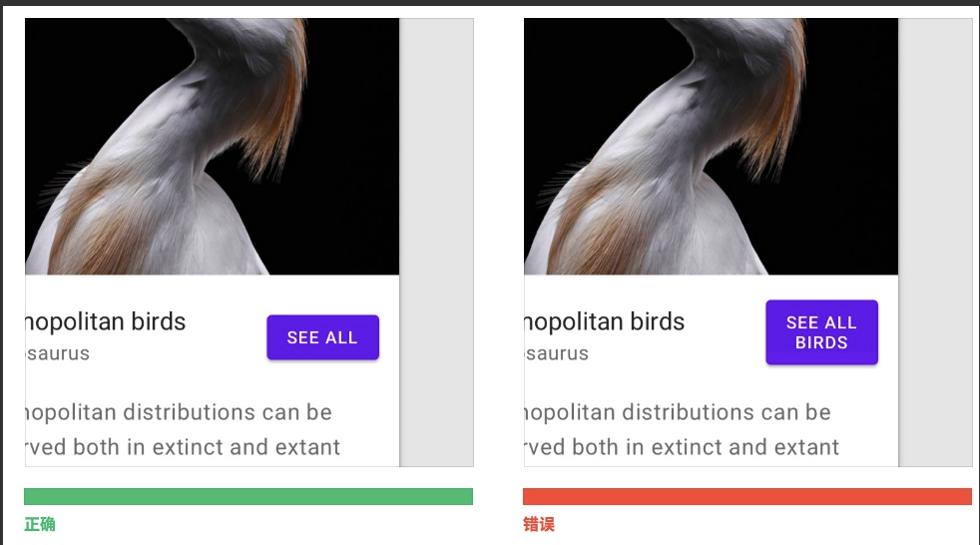Select the red incorrect indicator bar
This screenshot has width=980, height=545.
click(x=746, y=496)
